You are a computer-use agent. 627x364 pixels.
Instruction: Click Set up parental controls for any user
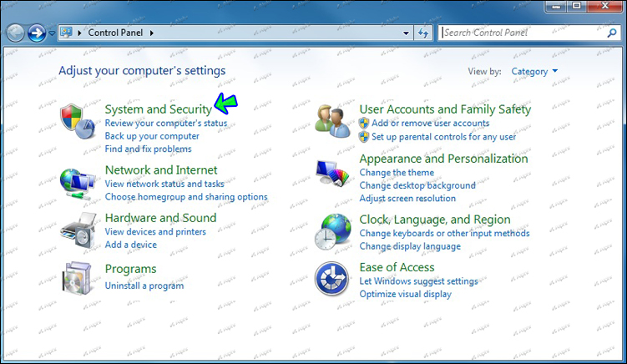pyautogui.click(x=443, y=137)
